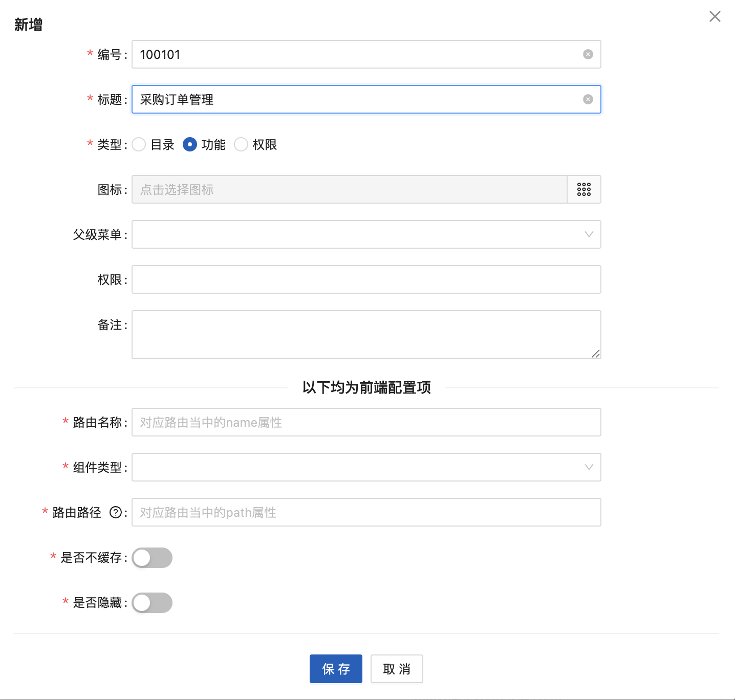Focus the 权限 text input
This screenshot has height=700, width=735.
[366, 279]
